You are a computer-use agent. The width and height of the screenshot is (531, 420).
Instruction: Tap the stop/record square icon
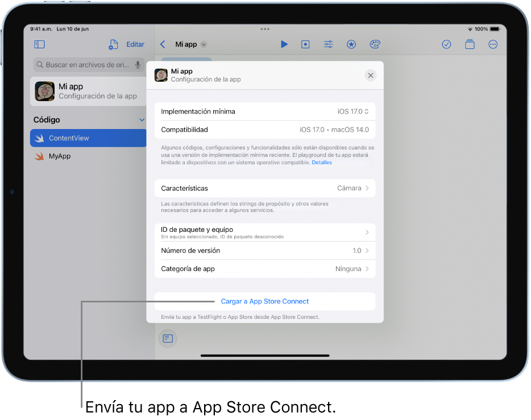[305, 44]
